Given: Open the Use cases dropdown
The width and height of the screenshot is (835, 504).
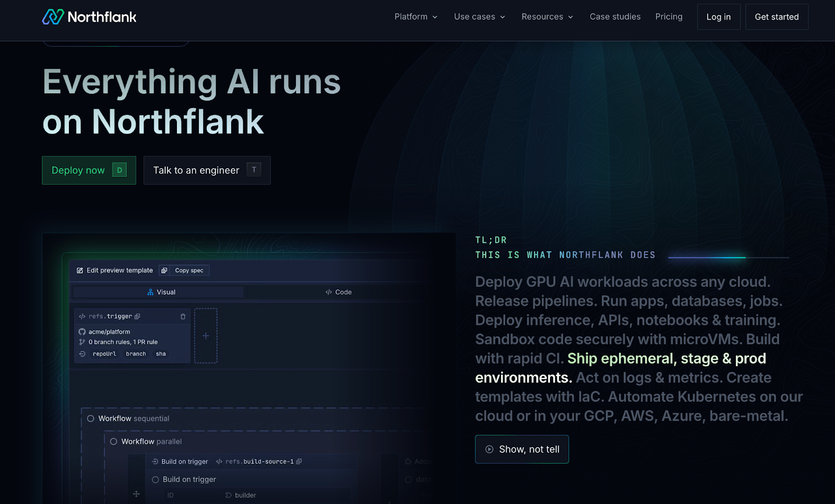Looking at the screenshot, I should pyautogui.click(x=479, y=17).
